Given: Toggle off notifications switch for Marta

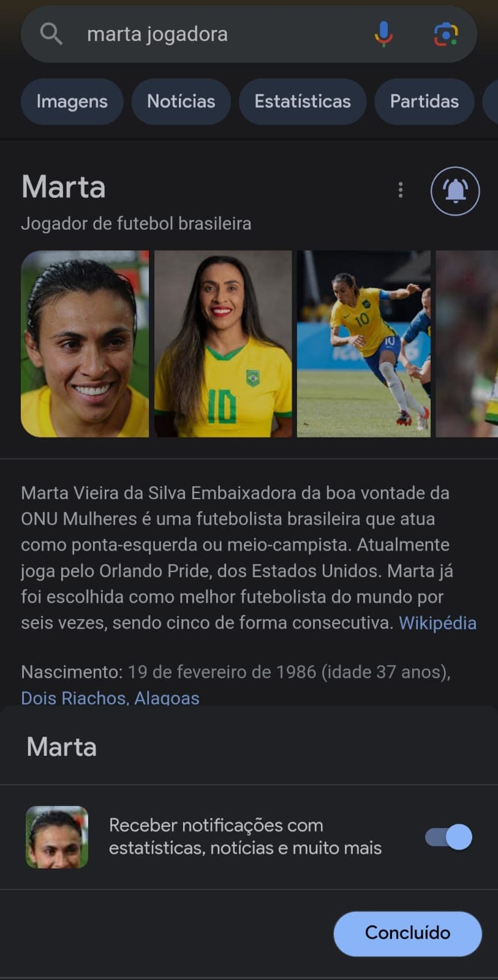Looking at the screenshot, I should pos(449,837).
